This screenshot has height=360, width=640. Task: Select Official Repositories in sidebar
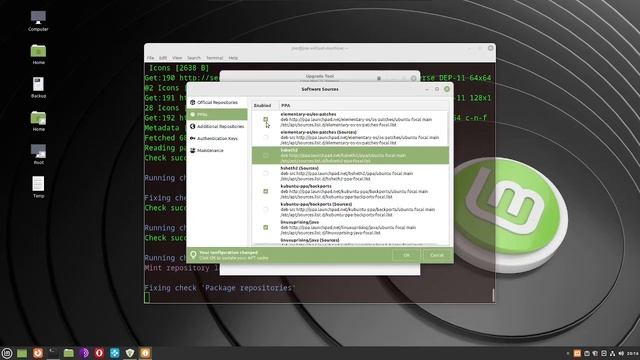tap(217, 102)
